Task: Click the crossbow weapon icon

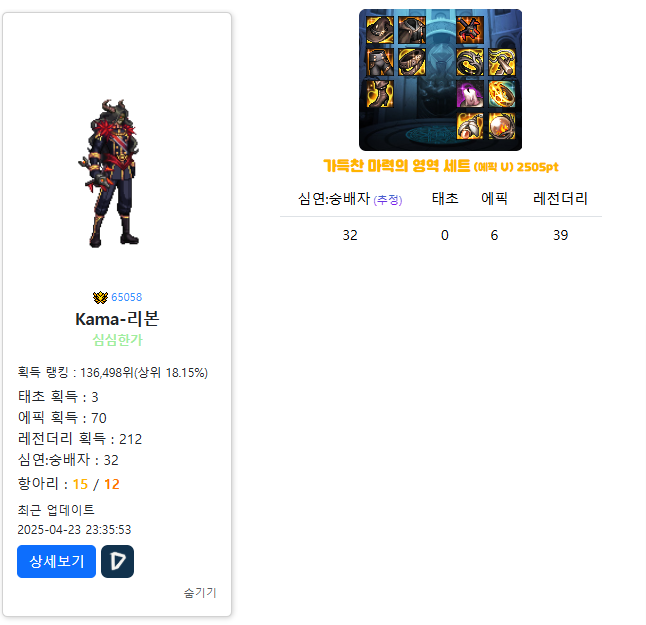Action: click(x=470, y=30)
